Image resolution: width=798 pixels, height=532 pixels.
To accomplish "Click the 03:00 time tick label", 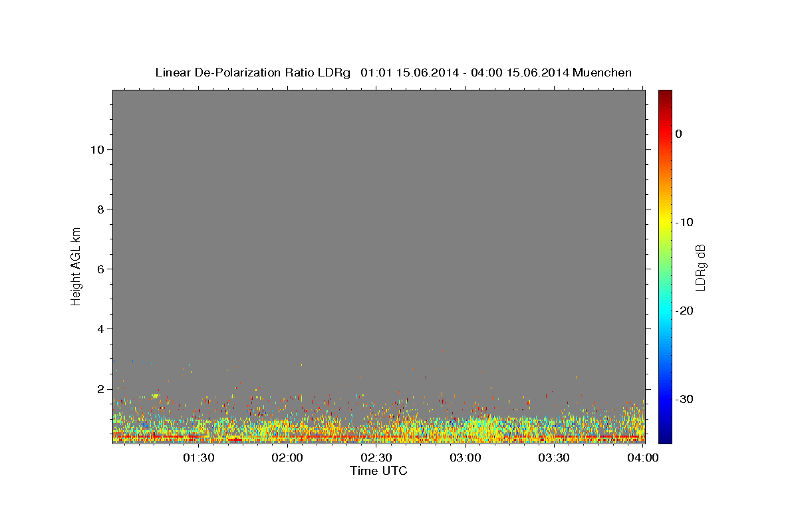I will tap(465, 458).
